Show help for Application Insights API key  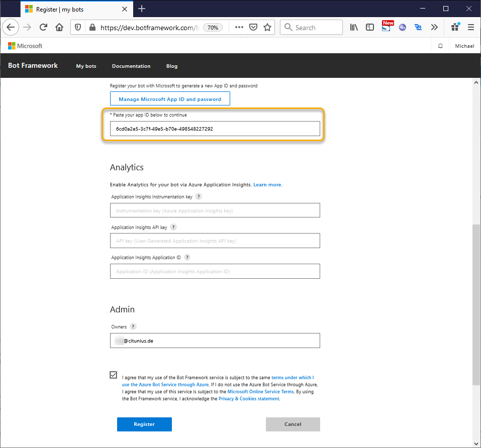pos(173,227)
